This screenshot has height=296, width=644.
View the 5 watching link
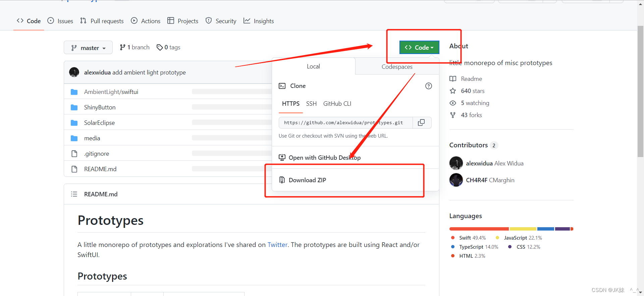pos(475,103)
